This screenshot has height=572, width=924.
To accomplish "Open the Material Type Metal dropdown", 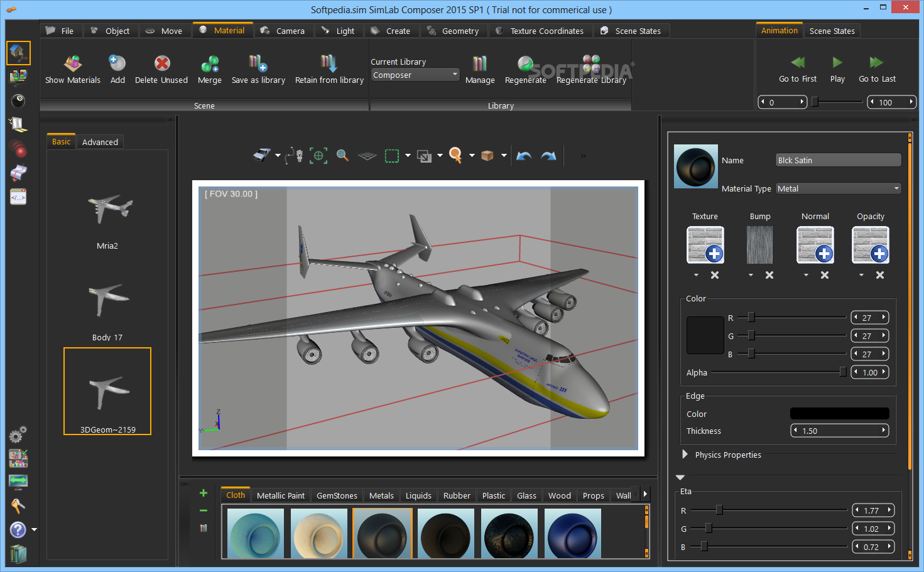I will (839, 188).
